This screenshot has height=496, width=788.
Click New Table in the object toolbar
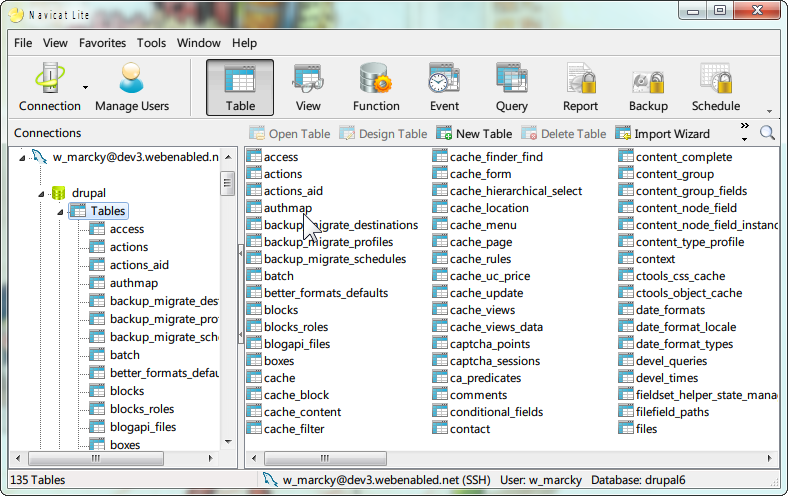(x=474, y=134)
